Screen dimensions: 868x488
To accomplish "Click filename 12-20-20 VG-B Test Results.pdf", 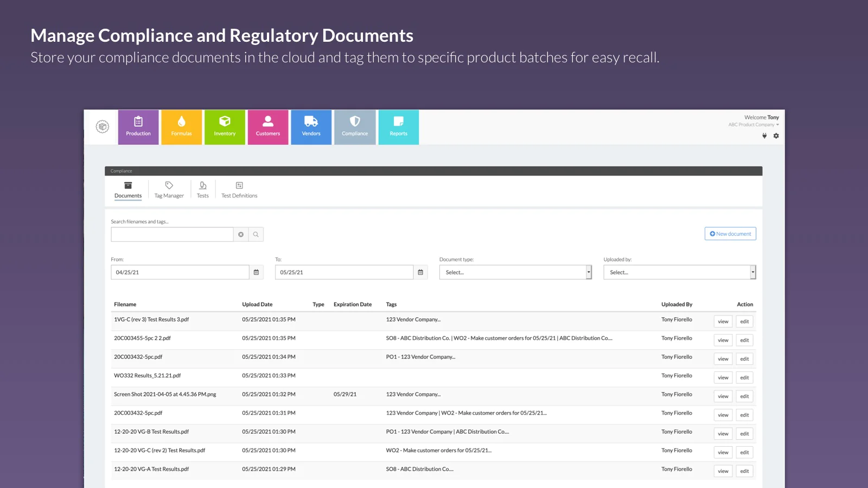I will (x=151, y=432).
